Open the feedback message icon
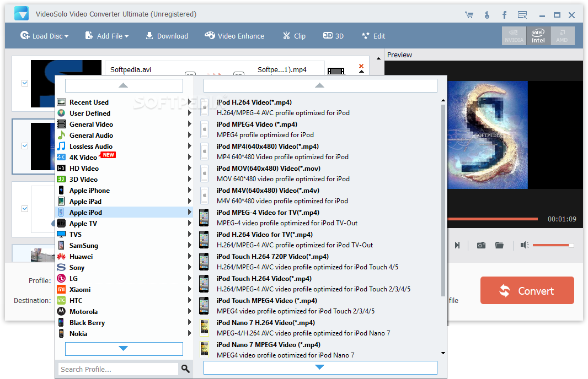The width and height of the screenshot is (588, 379). coord(522,15)
